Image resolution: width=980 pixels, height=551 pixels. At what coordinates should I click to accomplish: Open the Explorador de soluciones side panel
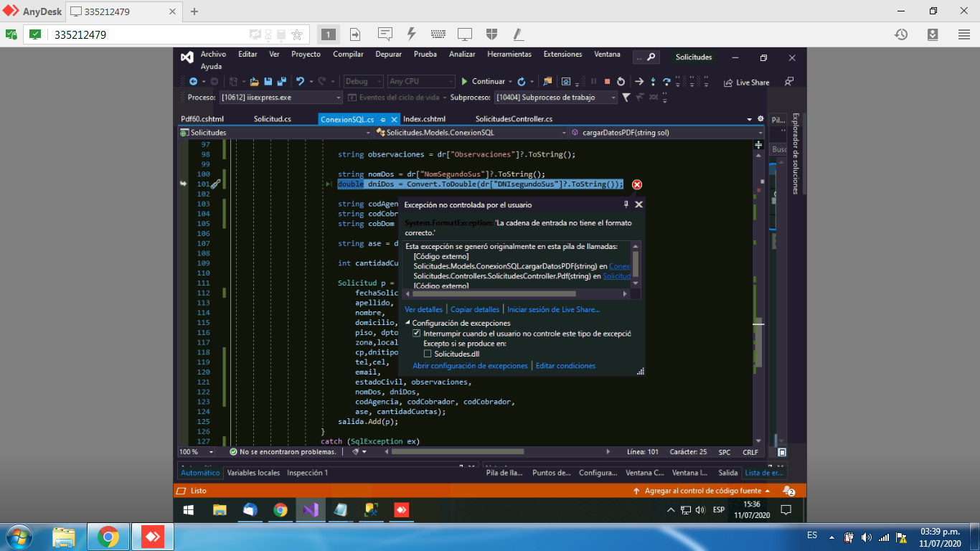pyautogui.click(x=796, y=154)
